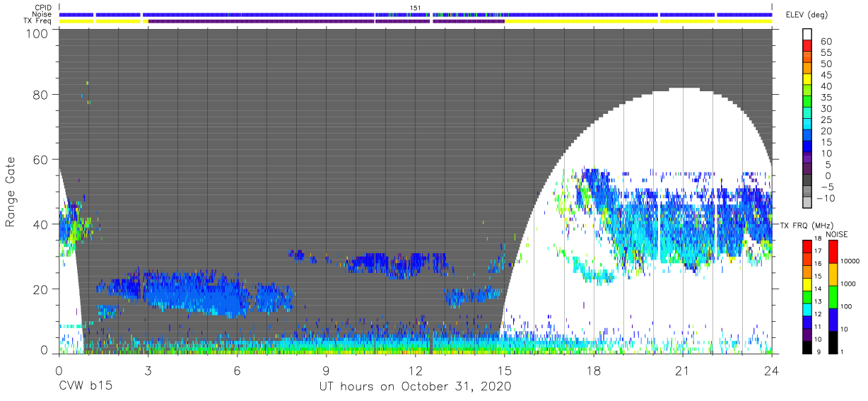Screen dimensions: 868x401
Task: Click the 21 hour tick label
Action: tap(682, 371)
